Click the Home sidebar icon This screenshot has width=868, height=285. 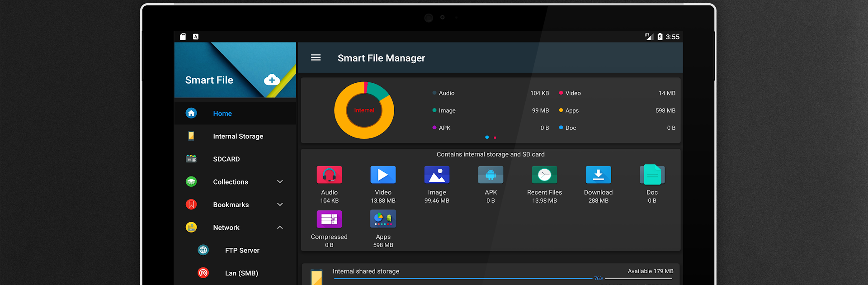pos(191,113)
